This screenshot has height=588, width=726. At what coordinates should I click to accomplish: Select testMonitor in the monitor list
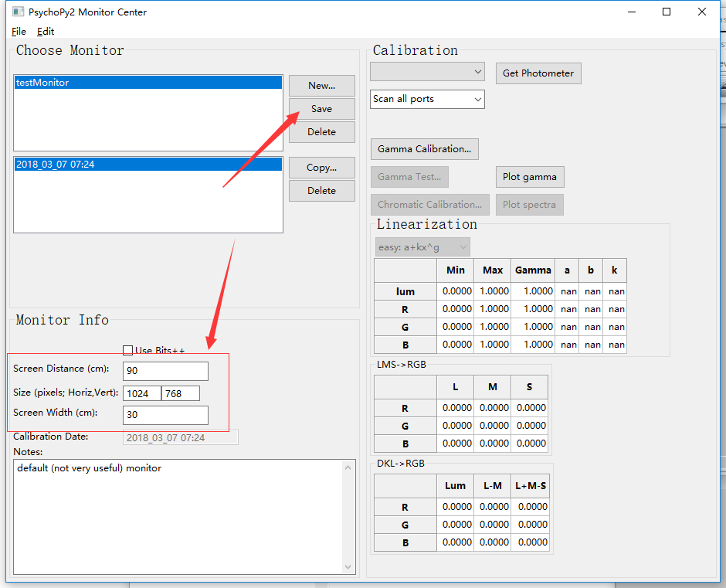[148, 83]
